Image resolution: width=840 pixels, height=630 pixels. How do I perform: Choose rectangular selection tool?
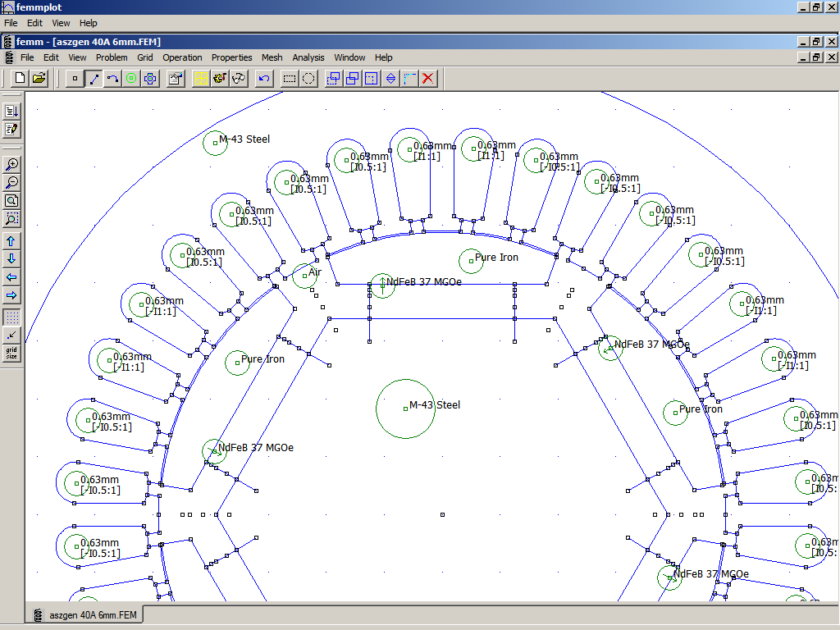(x=290, y=79)
